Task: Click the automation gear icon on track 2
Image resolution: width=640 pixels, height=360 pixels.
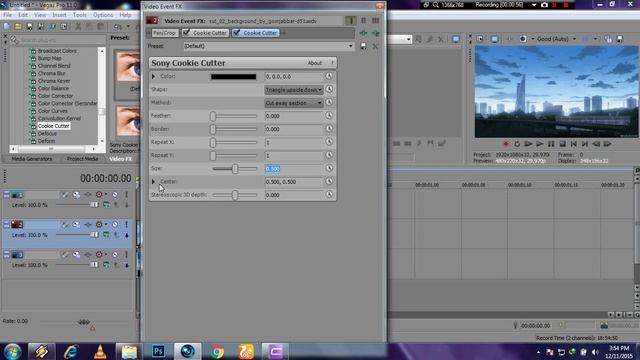Action: 99,224
